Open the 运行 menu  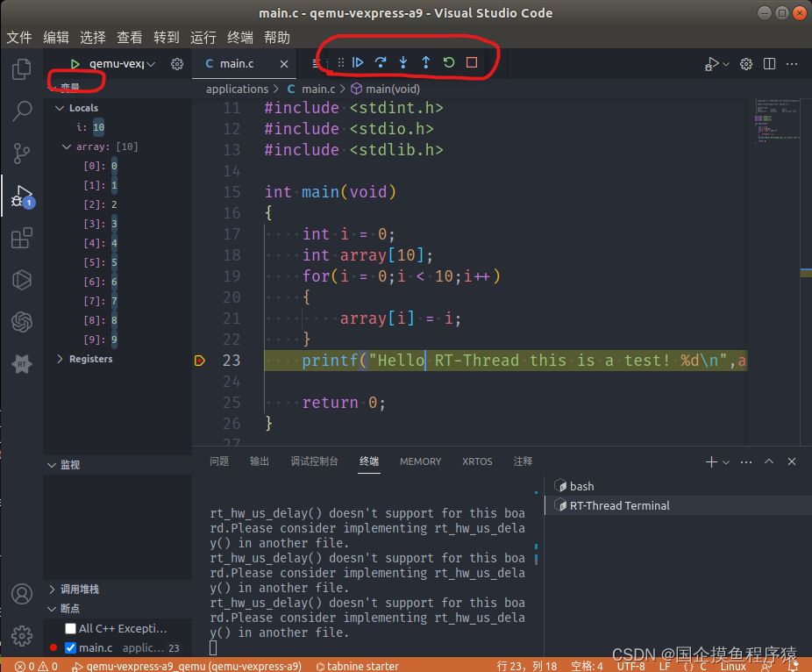[x=203, y=37]
